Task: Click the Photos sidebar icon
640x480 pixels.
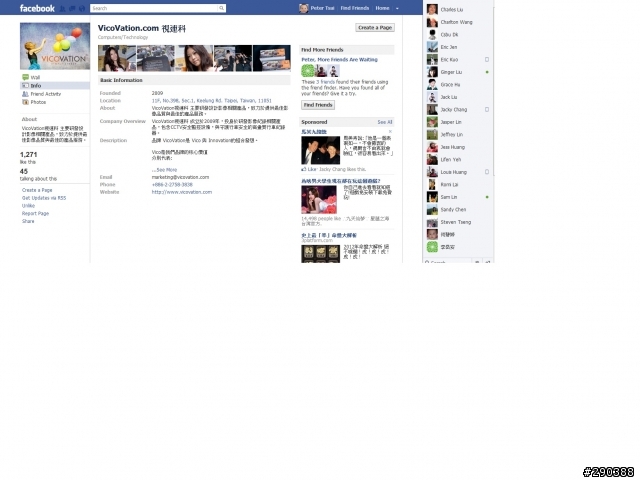Action: tap(25, 102)
